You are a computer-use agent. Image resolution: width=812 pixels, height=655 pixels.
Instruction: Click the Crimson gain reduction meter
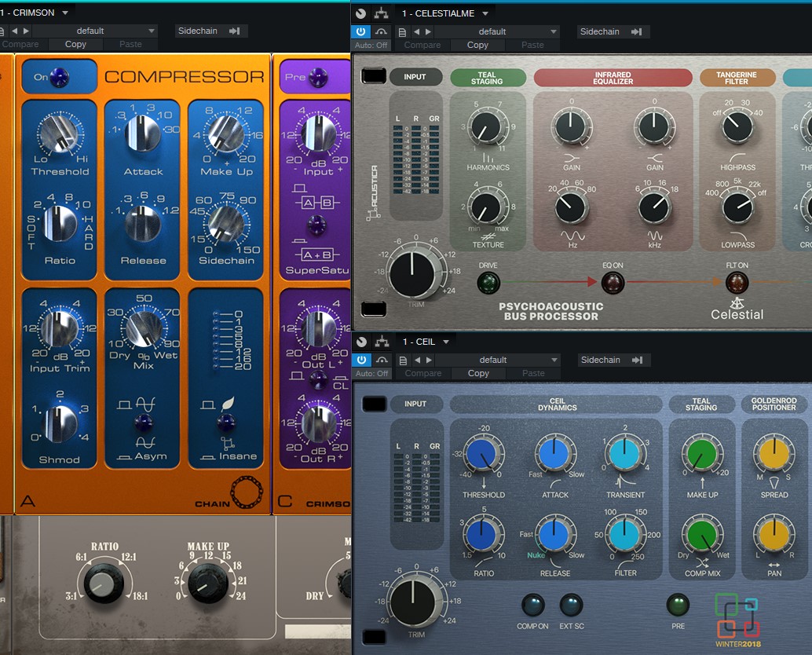click(227, 340)
